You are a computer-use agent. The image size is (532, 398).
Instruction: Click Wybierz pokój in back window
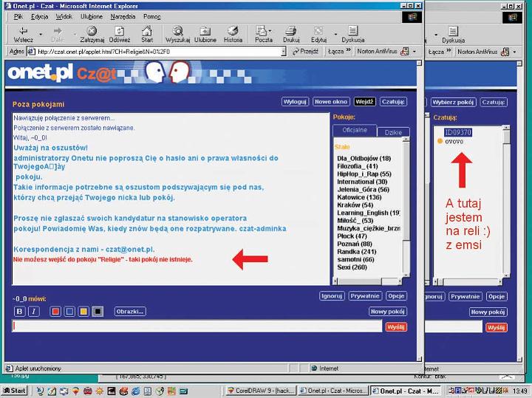[453, 102]
